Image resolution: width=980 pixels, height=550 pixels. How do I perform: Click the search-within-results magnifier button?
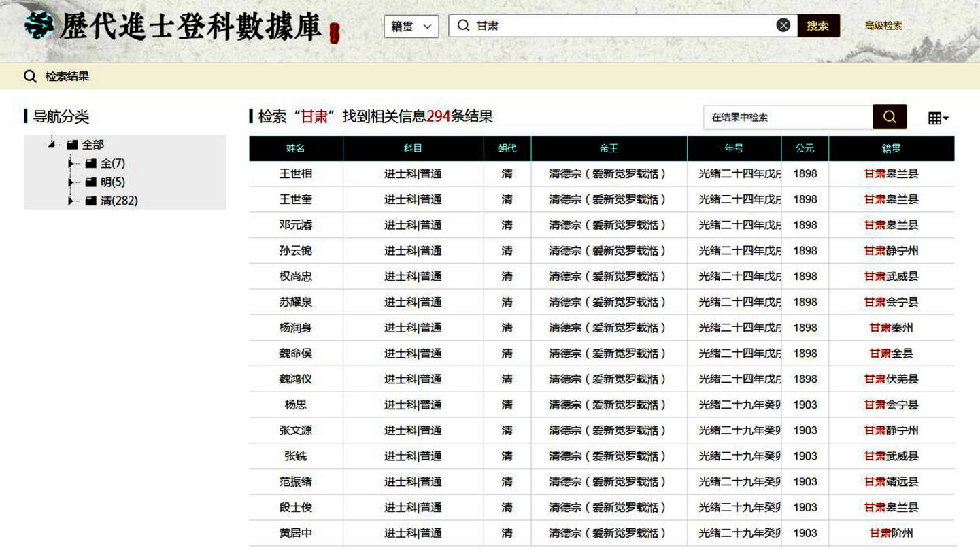tap(890, 117)
